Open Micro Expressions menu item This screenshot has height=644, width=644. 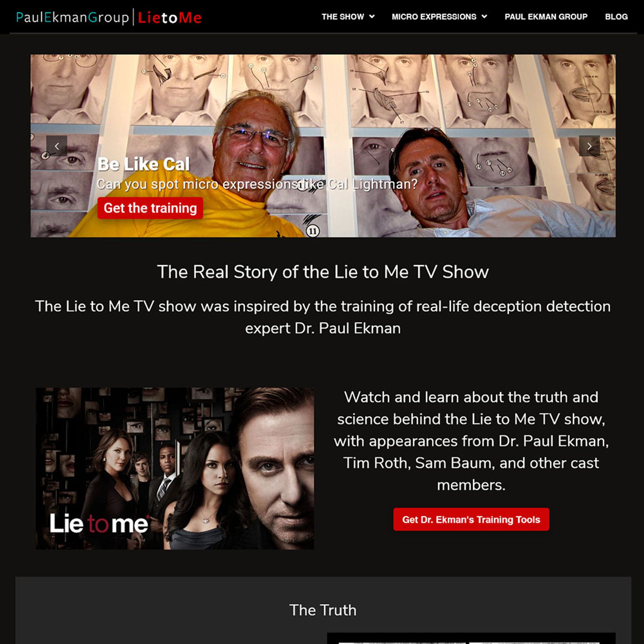click(x=434, y=17)
